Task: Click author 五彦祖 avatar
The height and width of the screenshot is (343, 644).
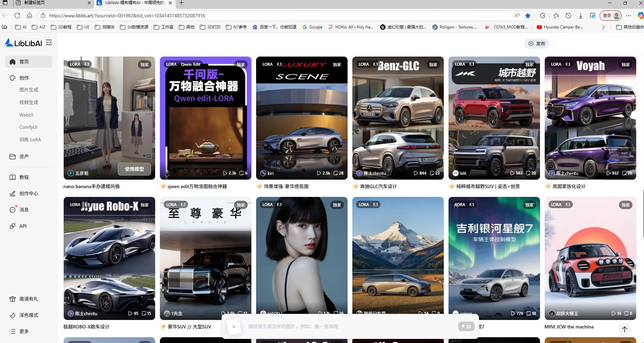Action: (70, 173)
